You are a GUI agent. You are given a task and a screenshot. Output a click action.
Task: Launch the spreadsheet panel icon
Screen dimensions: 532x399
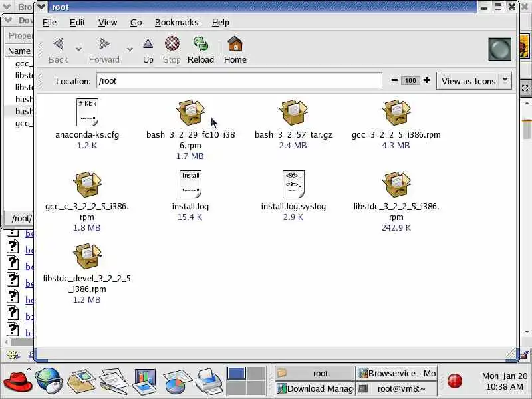coord(177,381)
